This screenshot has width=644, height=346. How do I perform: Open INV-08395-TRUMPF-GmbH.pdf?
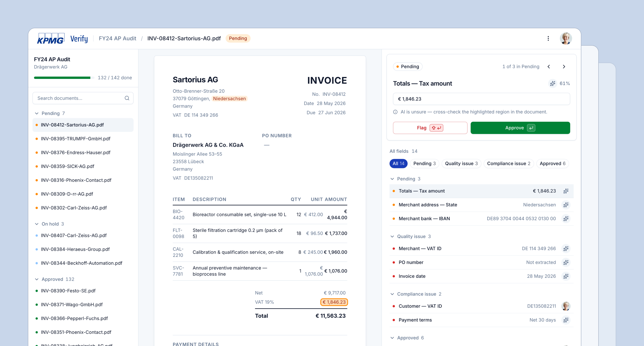click(83, 139)
